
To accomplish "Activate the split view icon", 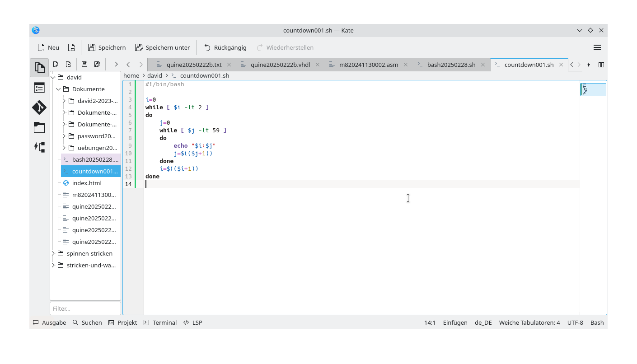I will point(601,65).
